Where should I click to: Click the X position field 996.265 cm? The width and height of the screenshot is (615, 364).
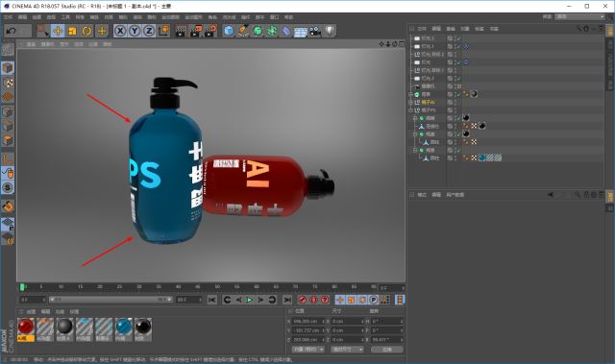[308, 322]
